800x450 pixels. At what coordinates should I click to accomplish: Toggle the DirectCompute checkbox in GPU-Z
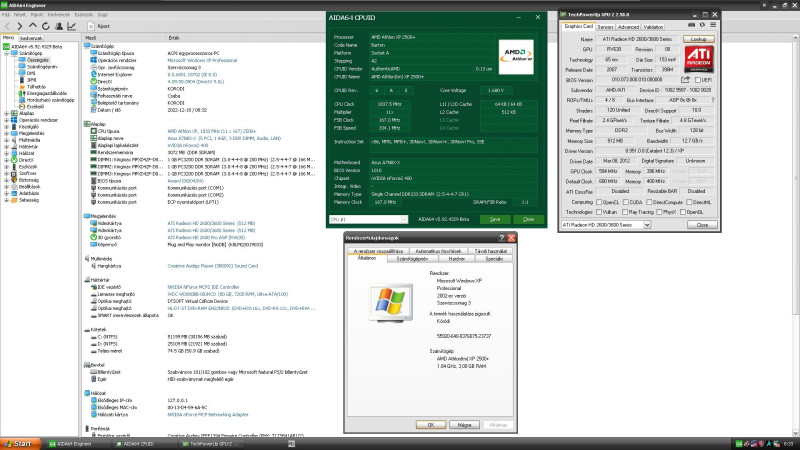[649, 202]
